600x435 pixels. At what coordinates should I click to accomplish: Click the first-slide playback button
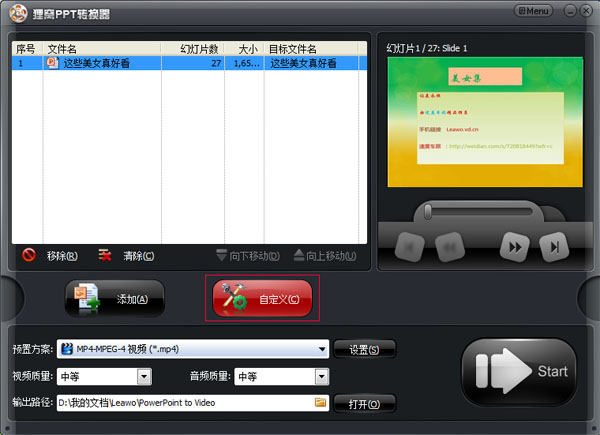pyautogui.click(x=410, y=248)
